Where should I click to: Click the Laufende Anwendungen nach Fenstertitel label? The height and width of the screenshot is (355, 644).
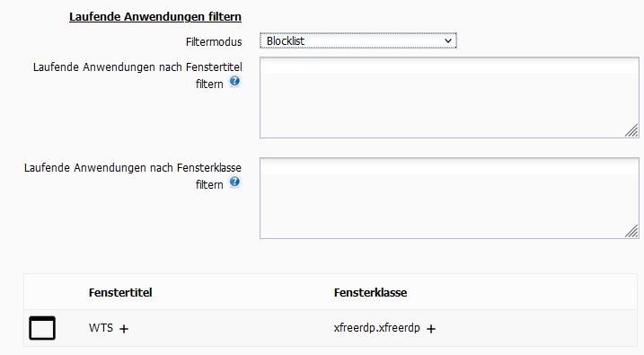[137, 75]
